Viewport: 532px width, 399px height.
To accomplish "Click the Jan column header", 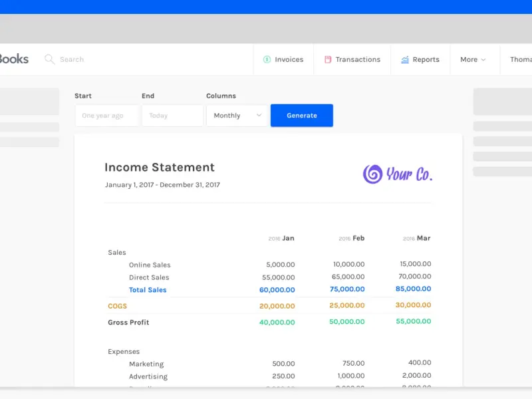I will pos(287,238).
